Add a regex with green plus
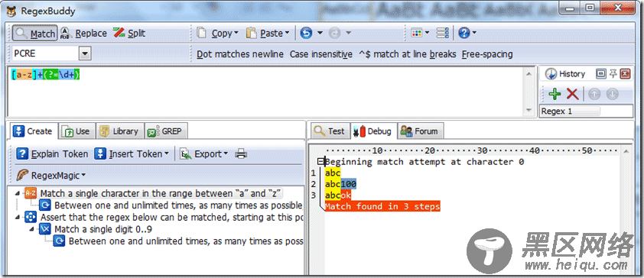Viewport: 644px width, 278px height. (x=555, y=94)
